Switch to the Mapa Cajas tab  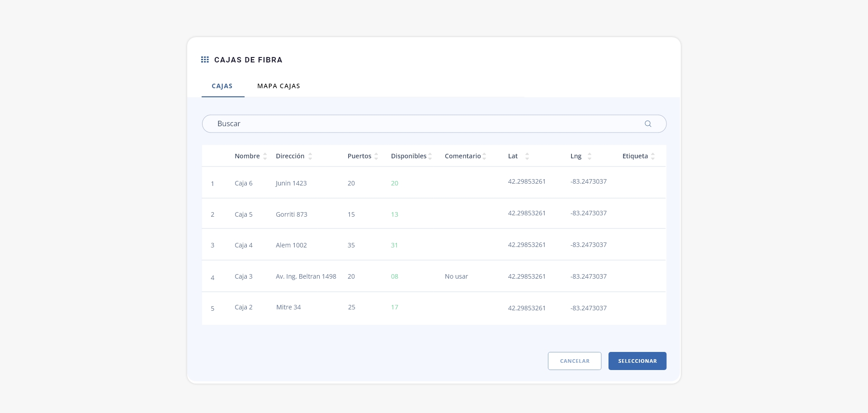(278, 86)
